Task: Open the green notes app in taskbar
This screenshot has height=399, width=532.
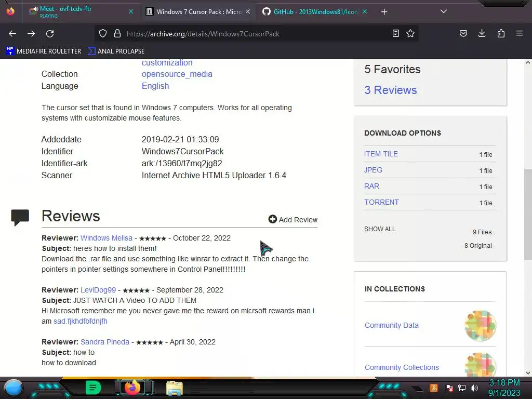Action: [94, 388]
